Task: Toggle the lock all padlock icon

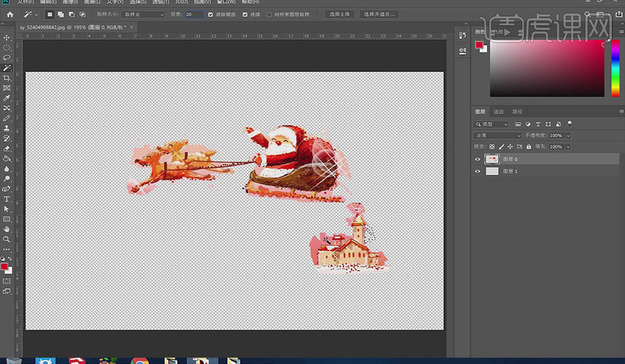Action: 528,146
